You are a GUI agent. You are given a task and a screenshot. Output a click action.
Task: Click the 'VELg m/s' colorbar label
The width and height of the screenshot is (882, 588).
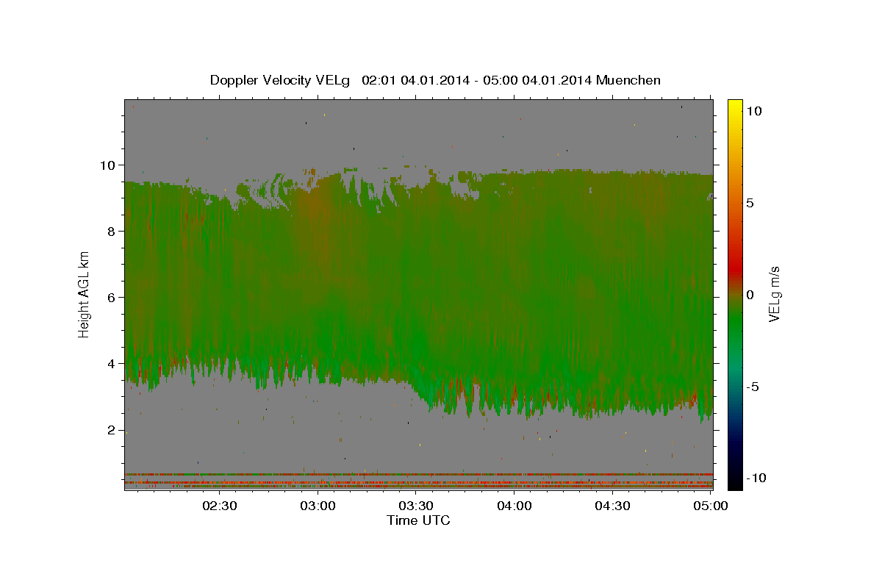pos(774,294)
